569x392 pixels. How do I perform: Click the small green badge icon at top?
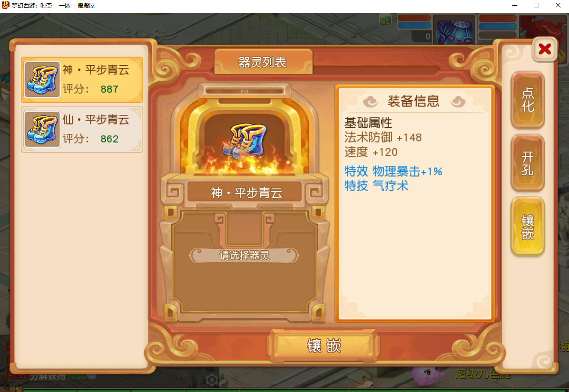[385, 19]
